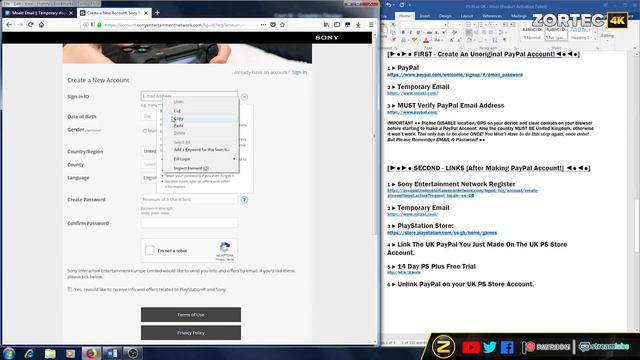This screenshot has height=360, width=640.
Task: Expand Fill Login submenu arrow
Action: (x=234, y=159)
